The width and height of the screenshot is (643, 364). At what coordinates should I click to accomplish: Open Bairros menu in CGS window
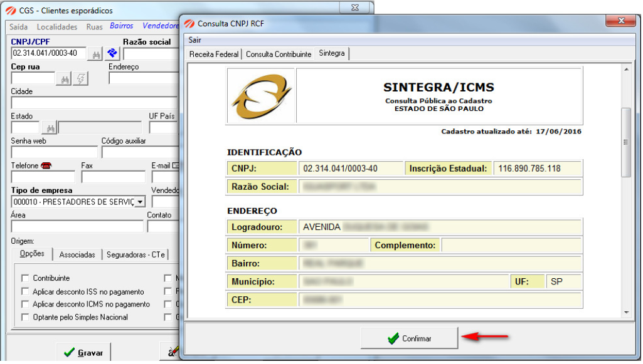pyautogui.click(x=121, y=26)
